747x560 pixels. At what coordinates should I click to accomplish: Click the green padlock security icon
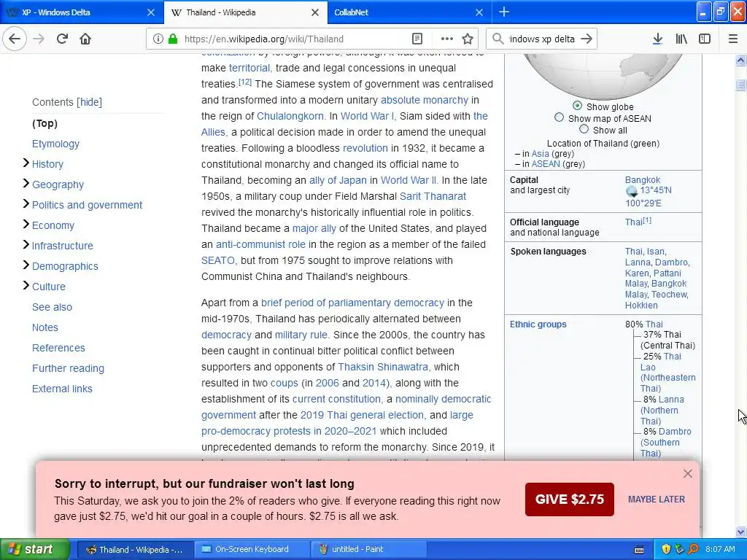pyautogui.click(x=173, y=39)
